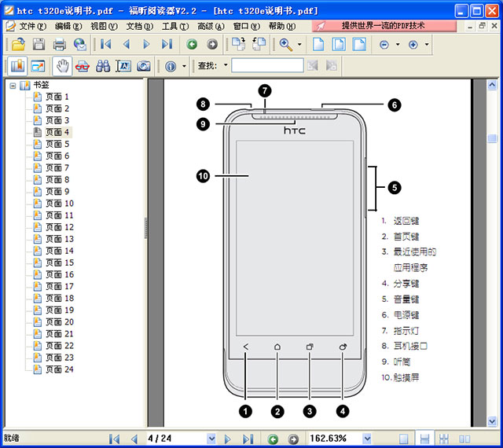Image resolution: width=503 pixels, height=448 pixels.
Task: Open the 视图 menu
Action: pos(104,26)
